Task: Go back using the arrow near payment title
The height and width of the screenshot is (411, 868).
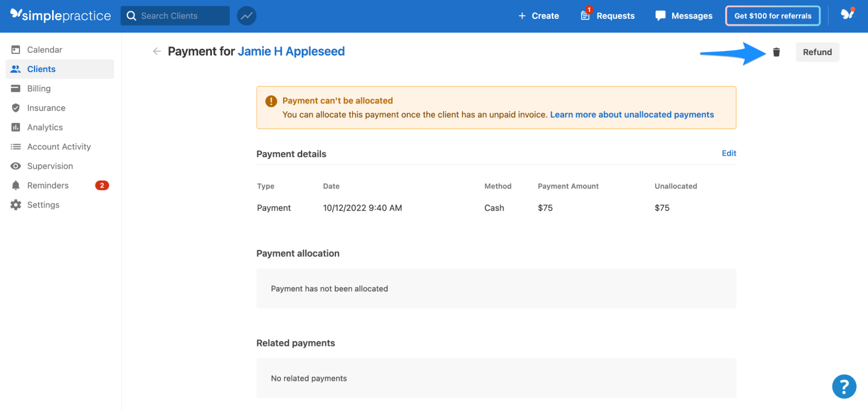Action: (x=156, y=51)
